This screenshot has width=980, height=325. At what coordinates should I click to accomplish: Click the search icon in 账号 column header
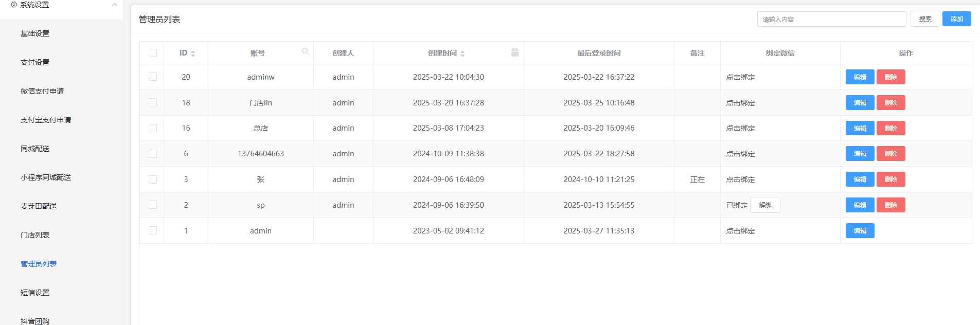coord(305,51)
